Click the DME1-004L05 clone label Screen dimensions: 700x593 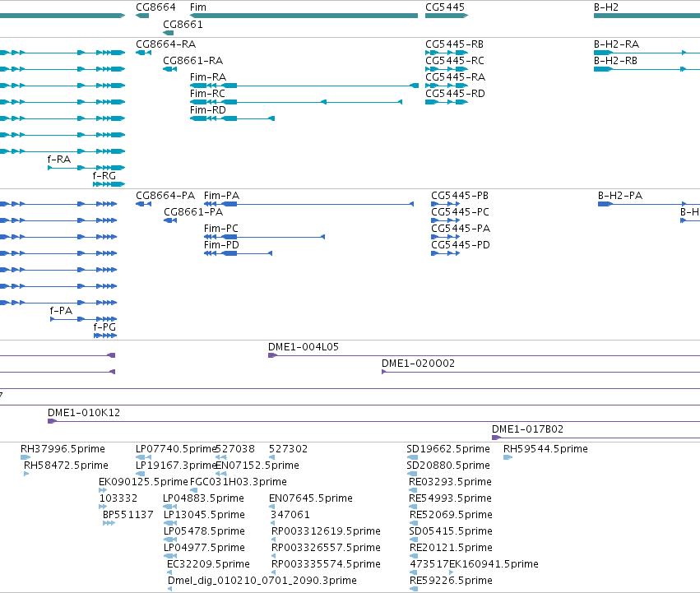(x=304, y=347)
